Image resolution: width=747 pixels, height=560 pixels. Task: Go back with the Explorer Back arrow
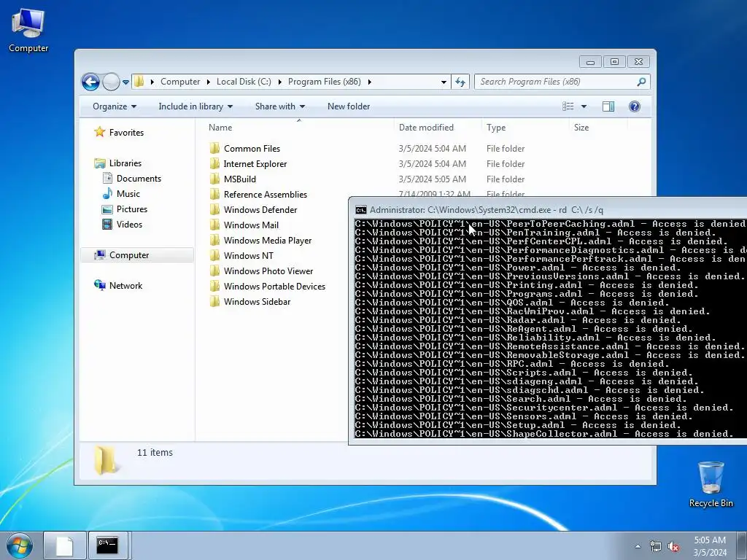(90, 82)
